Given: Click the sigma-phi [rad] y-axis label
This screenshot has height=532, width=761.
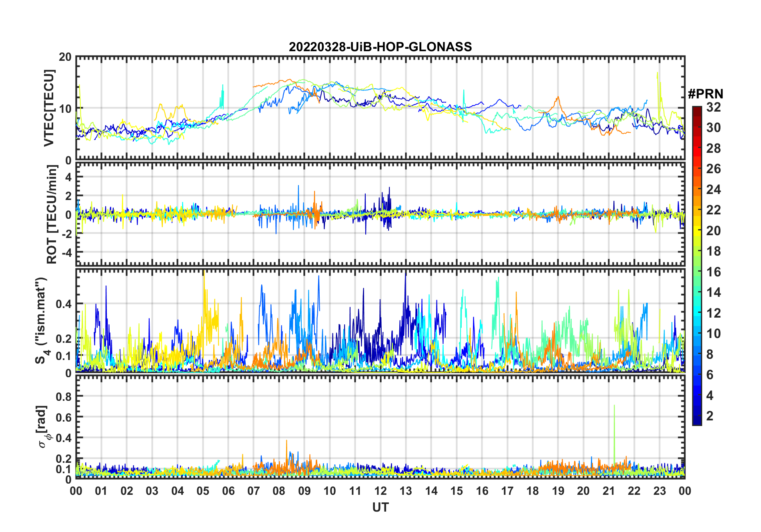Looking at the screenshot, I should [44, 426].
